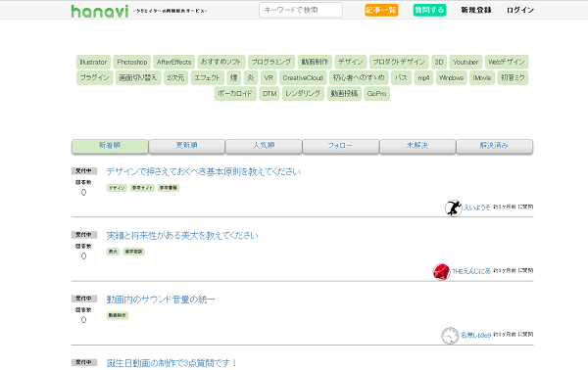This screenshot has width=588, height=370.
Task: Select the 初音ミク tag
Action: (x=513, y=77)
